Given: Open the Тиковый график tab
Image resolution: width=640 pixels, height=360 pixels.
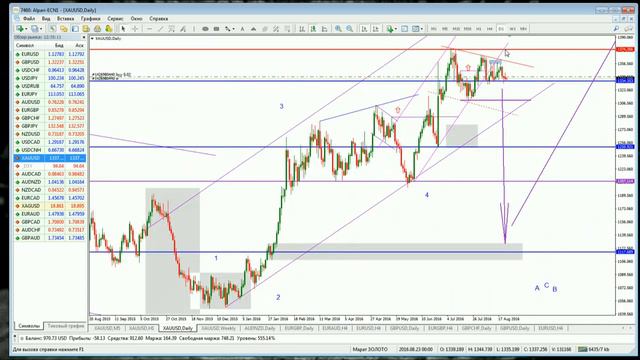Looking at the screenshot, I should coord(66,326).
